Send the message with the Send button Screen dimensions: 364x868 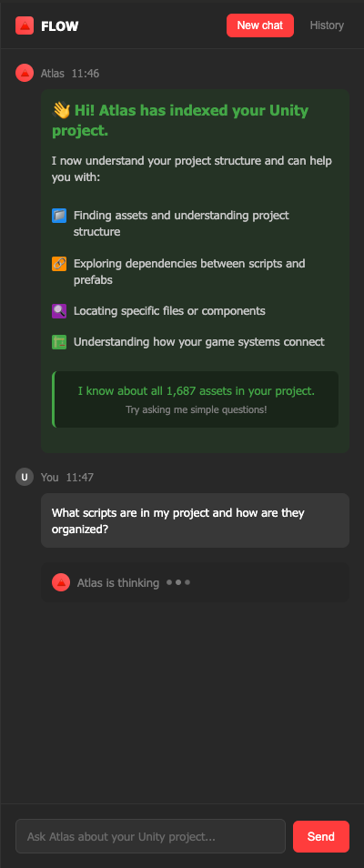click(321, 836)
